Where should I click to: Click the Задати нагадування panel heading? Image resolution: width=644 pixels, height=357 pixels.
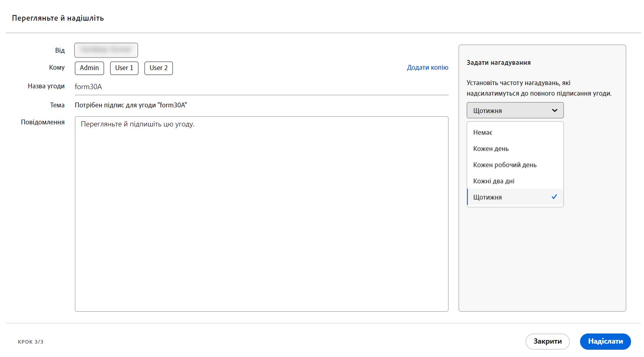[x=498, y=63]
